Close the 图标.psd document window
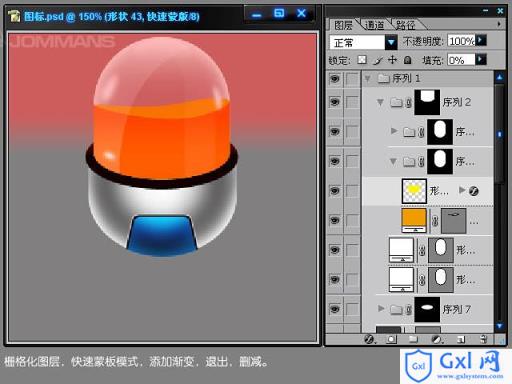Viewport: 512px width, 384px height. (301, 14)
